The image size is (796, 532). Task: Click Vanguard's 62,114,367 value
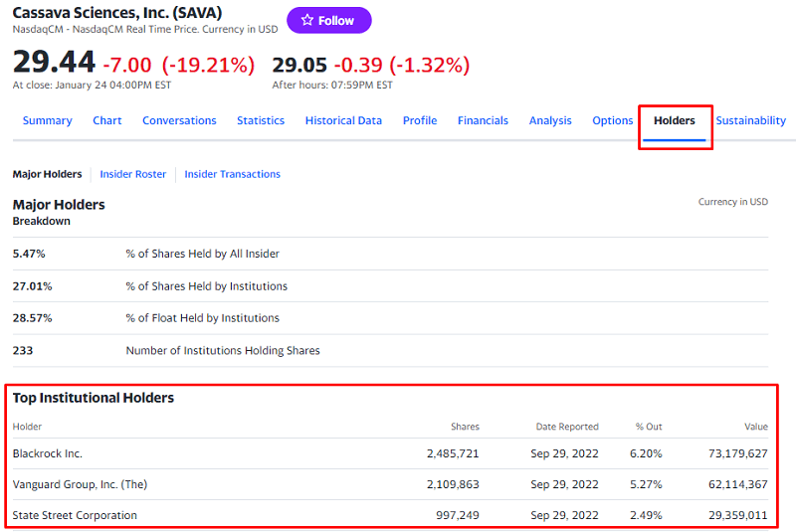click(738, 484)
